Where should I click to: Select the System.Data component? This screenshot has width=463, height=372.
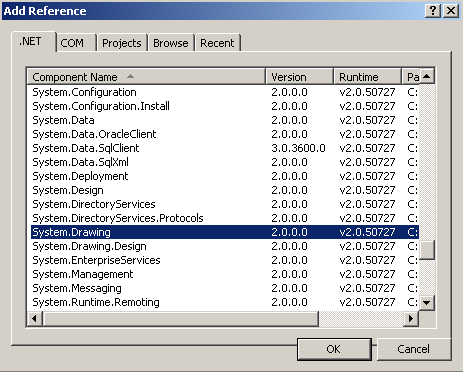click(225, 120)
